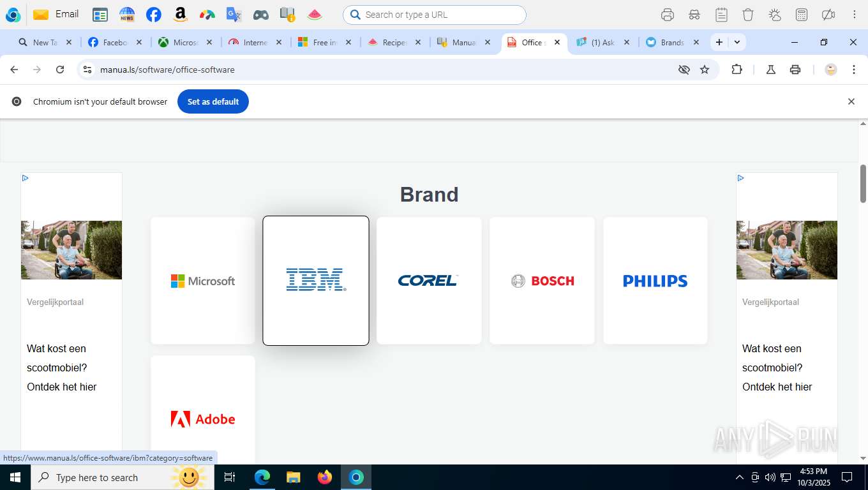This screenshot has height=490, width=868.
Task: Print page using address toolbar printer icon
Action: (795, 70)
